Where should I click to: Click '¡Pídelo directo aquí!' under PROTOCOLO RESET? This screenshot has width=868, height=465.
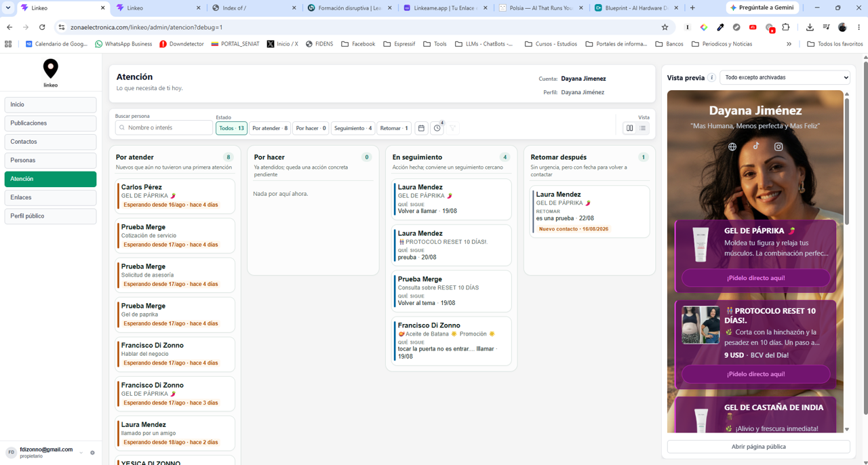pos(755,374)
